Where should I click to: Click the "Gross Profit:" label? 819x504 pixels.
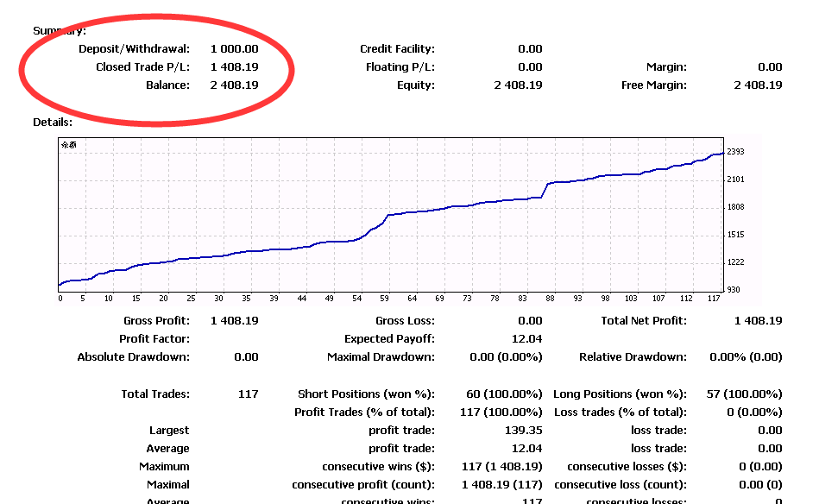coord(157,321)
